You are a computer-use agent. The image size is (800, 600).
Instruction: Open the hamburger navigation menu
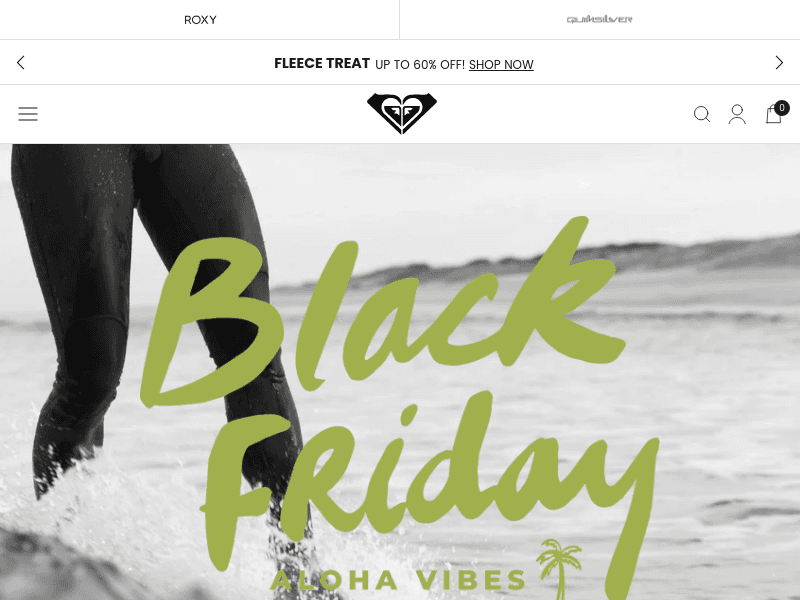[x=28, y=114]
